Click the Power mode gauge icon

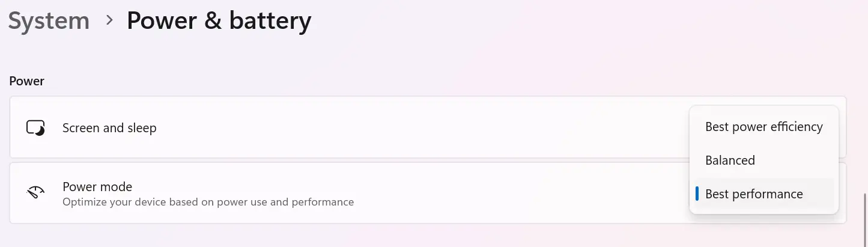coord(36,194)
